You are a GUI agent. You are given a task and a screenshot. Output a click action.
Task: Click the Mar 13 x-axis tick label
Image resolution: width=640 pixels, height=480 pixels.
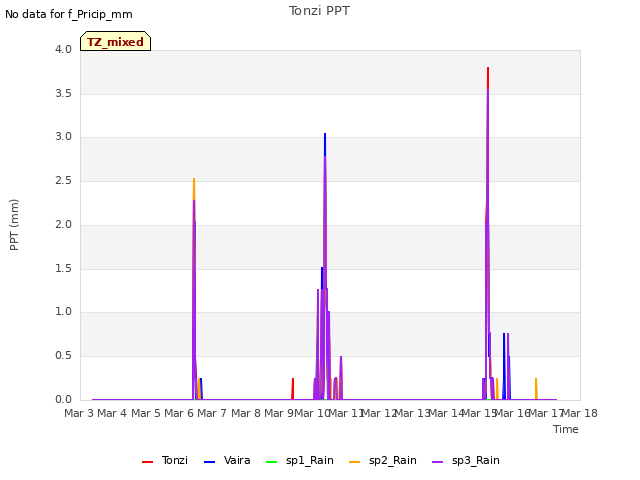(412, 413)
